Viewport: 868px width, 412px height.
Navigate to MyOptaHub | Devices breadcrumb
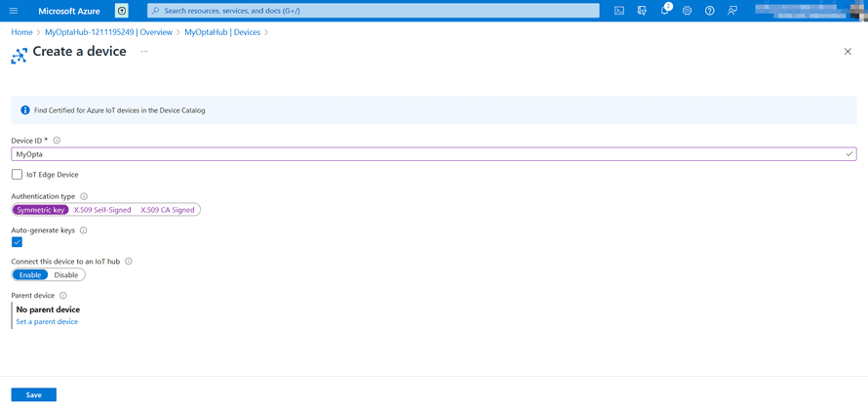pos(222,32)
